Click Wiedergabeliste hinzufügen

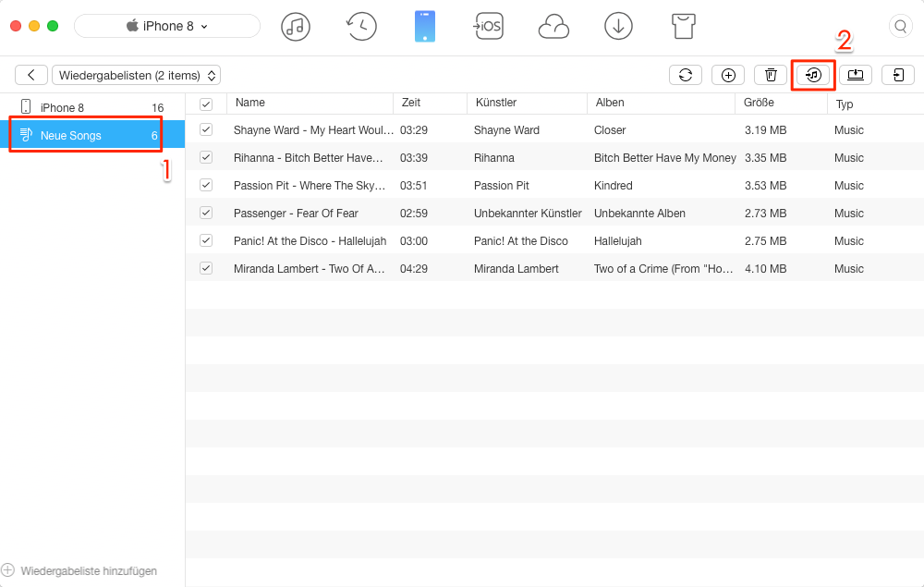click(x=89, y=570)
